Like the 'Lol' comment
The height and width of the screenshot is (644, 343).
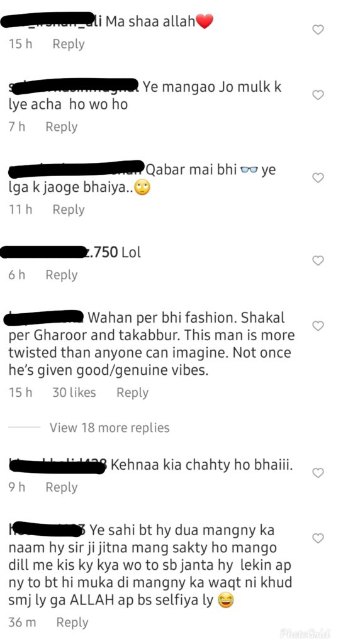click(318, 260)
